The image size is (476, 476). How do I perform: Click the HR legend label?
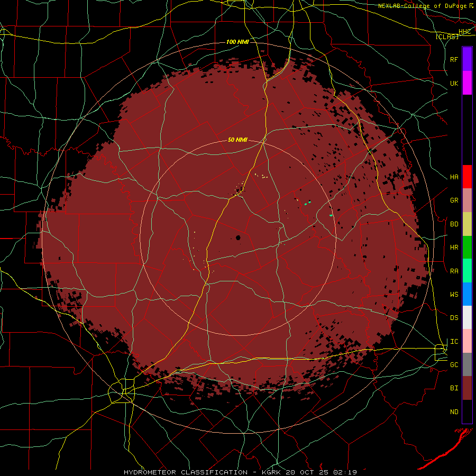click(x=454, y=248)
